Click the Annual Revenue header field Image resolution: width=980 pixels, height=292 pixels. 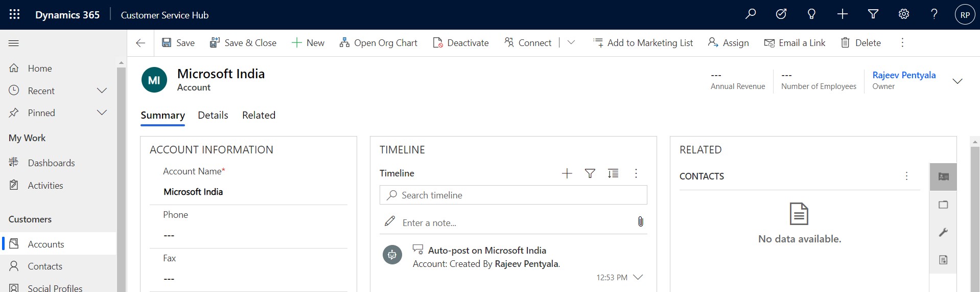[x=738, y=81]
